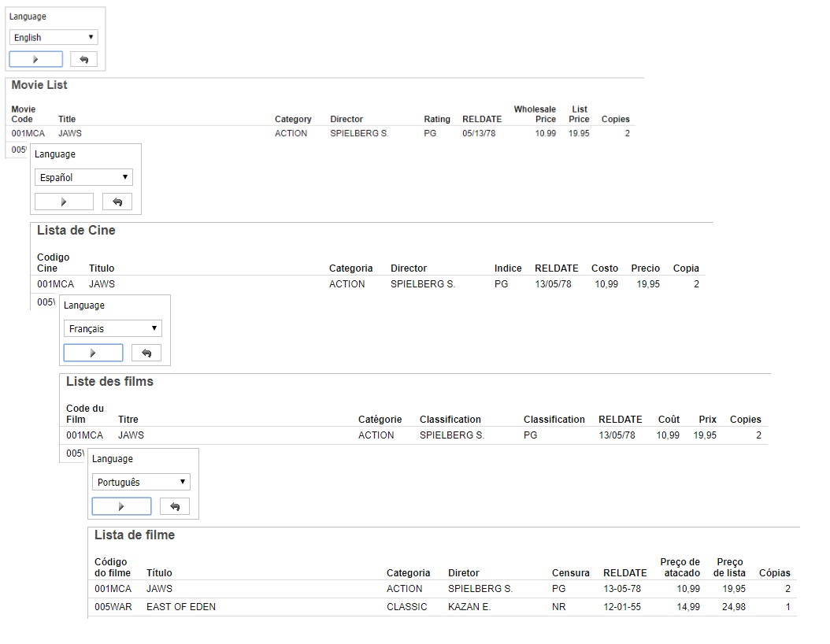Click the Titre column header
The width and height of the screenshot is (830, 644).
(128, 420)
